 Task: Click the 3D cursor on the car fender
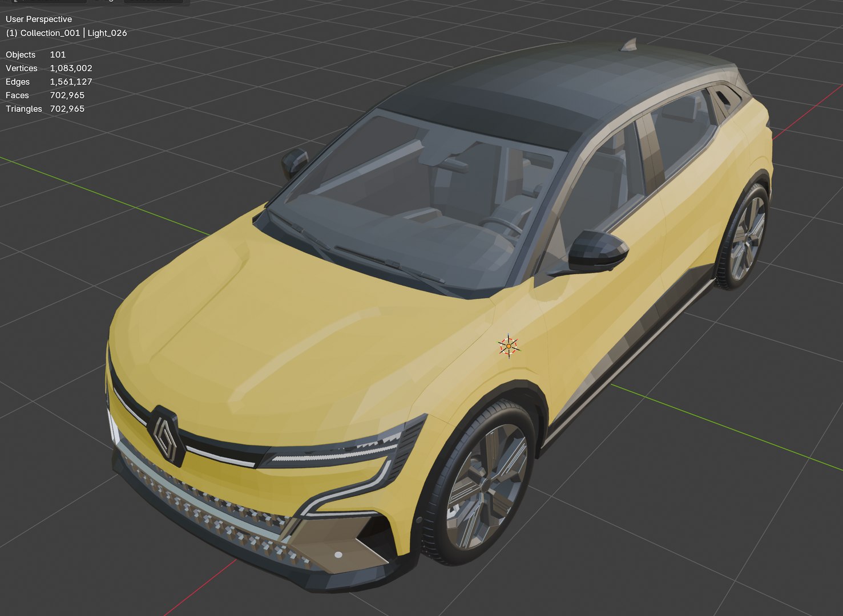click(x=508, y=346)
